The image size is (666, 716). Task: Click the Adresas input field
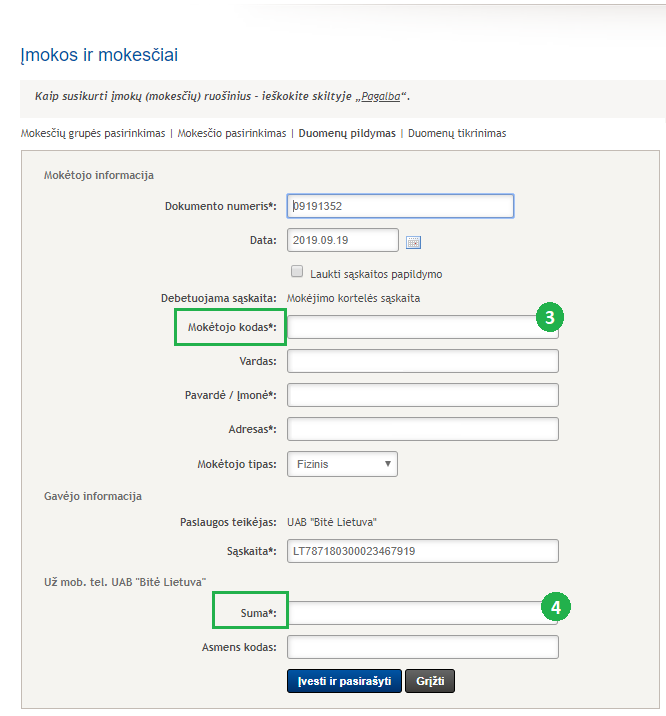pyautogui.click(x=422, y=429)
